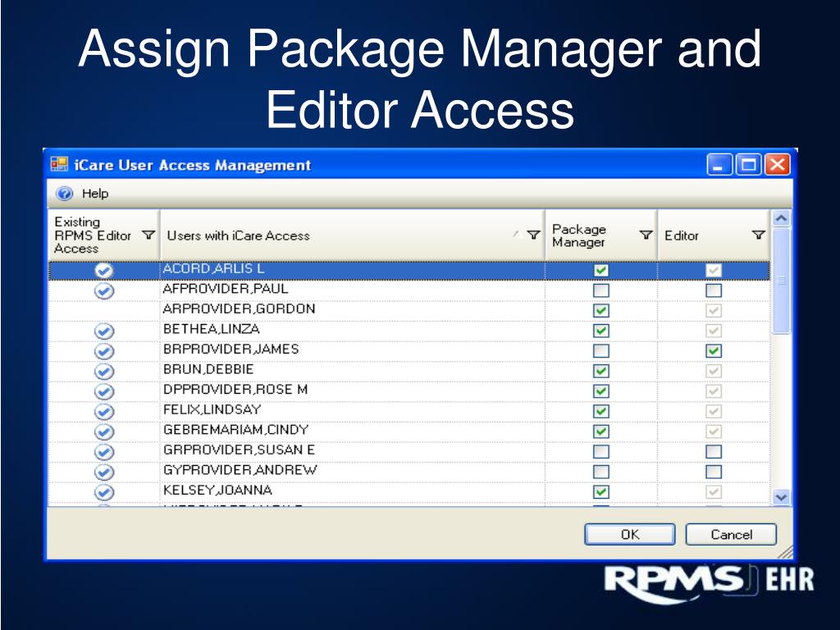Select user row BETHEA,LINZA

click(x=409, y=331)
